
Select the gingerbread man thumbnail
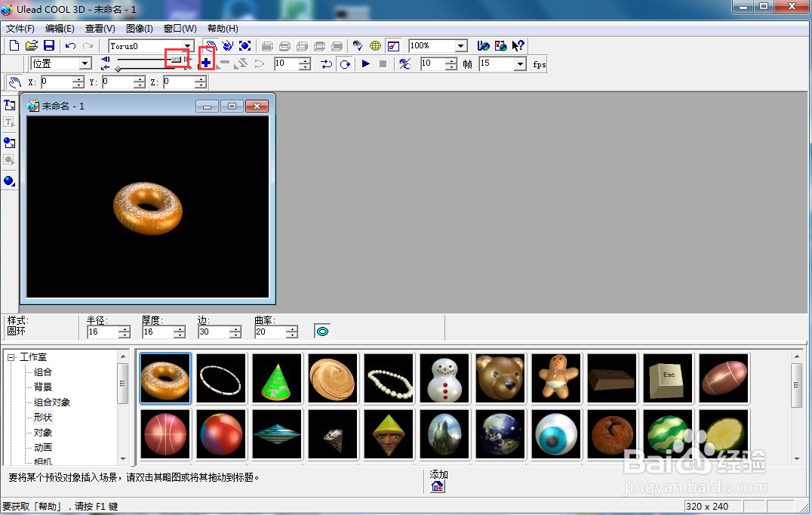pyautogui.click(x=557, y=378)
